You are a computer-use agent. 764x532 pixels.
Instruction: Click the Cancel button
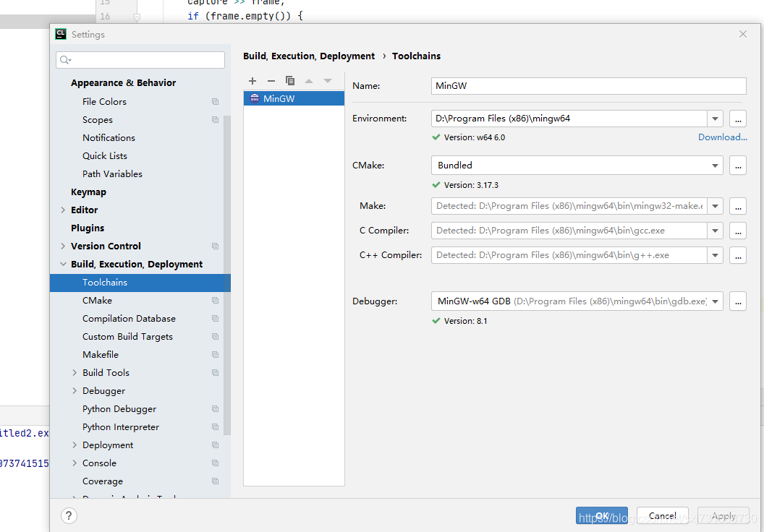click(x=662, y=515)
